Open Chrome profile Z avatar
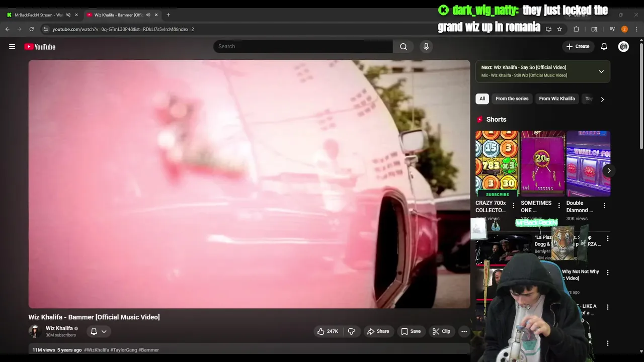This screenshot has height=362, width=644. pyautogui.click(x=624, y=29)
